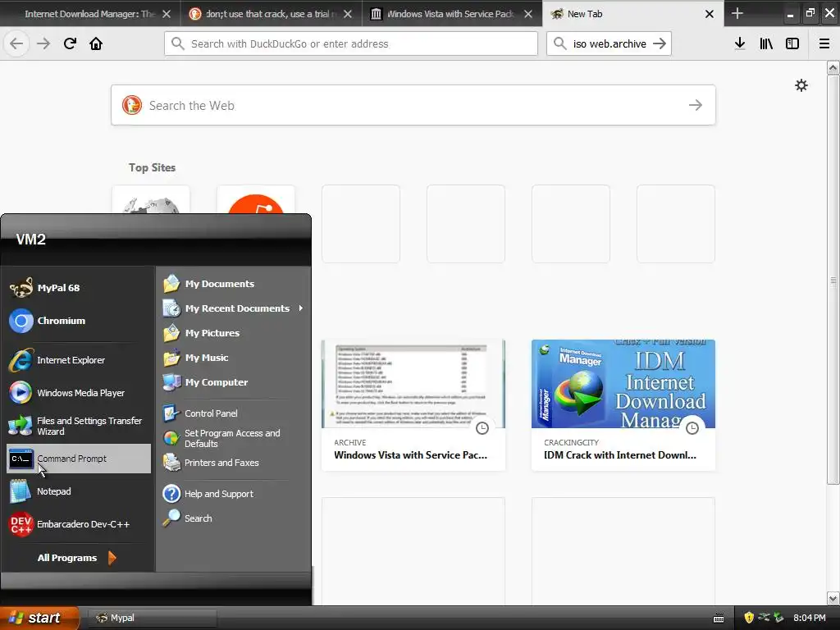
Task: Open My Pictures folder
Action: click(233, 333)
